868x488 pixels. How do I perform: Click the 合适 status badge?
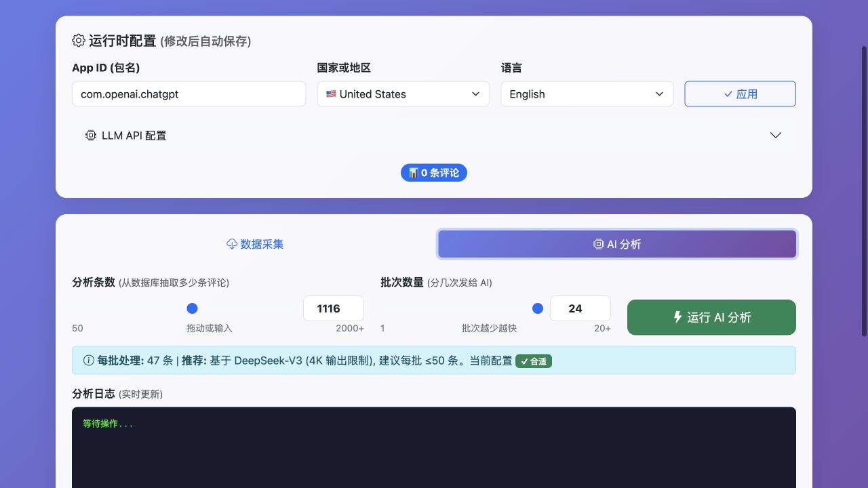coord(534,361)
